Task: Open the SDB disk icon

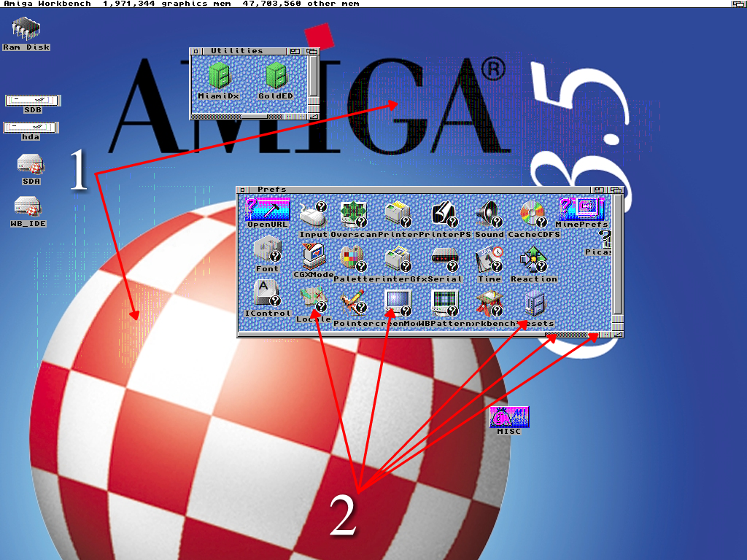Action: (x=32, y=100)
